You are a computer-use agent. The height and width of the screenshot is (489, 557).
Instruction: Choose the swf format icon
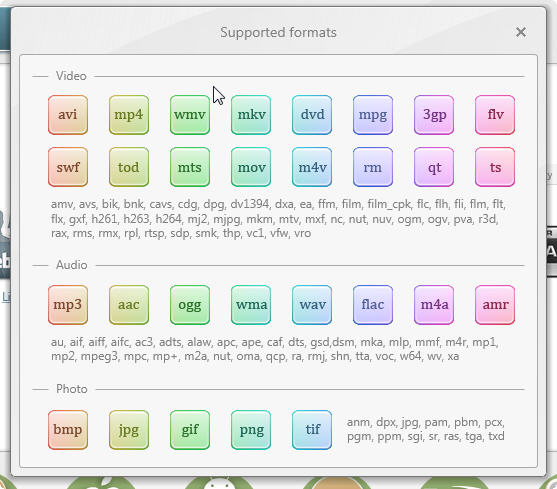[x=68, y=167]
